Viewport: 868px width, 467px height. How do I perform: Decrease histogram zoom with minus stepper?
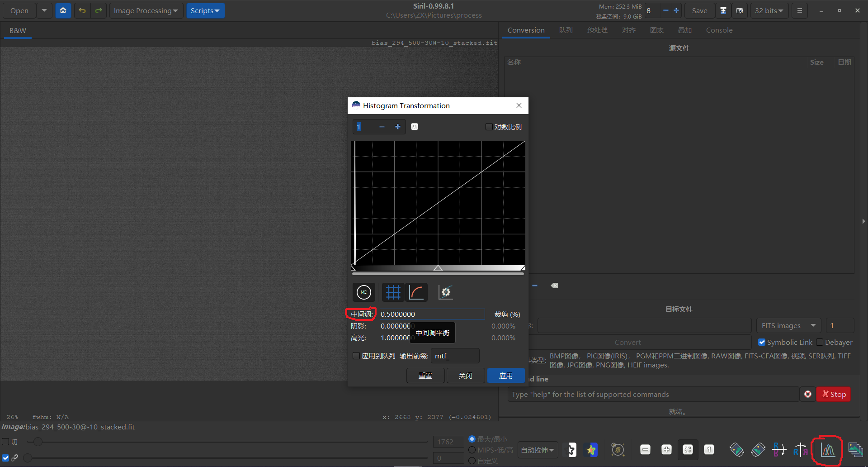(382, 127)
